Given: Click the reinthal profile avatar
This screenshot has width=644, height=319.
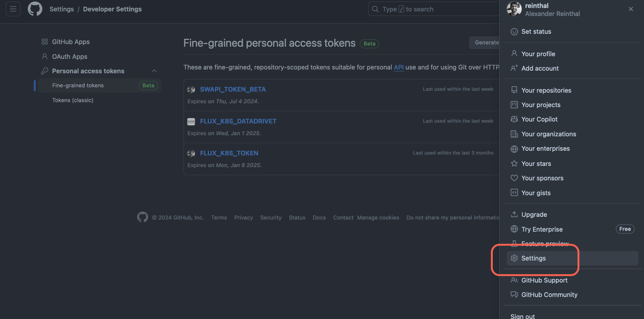Looking at the screenshot, I should click(514, 9).
